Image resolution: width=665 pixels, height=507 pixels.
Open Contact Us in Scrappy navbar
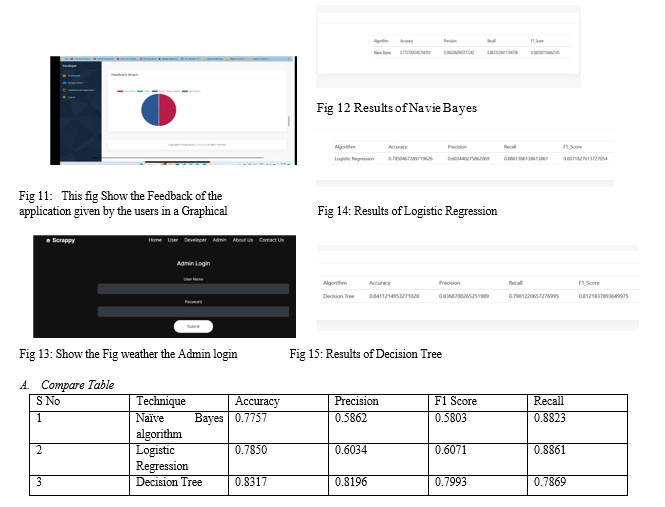(x=271, y=240)
